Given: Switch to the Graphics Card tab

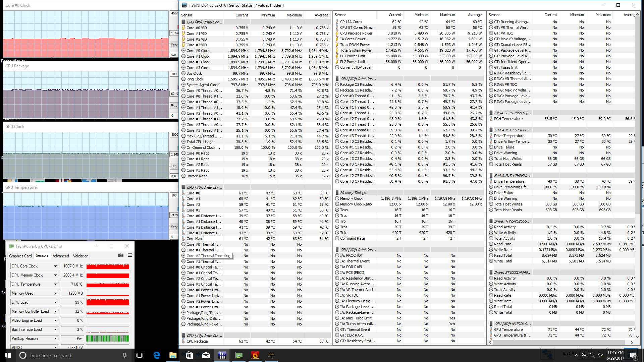Looking at the screenshot, I should [20, 256].
